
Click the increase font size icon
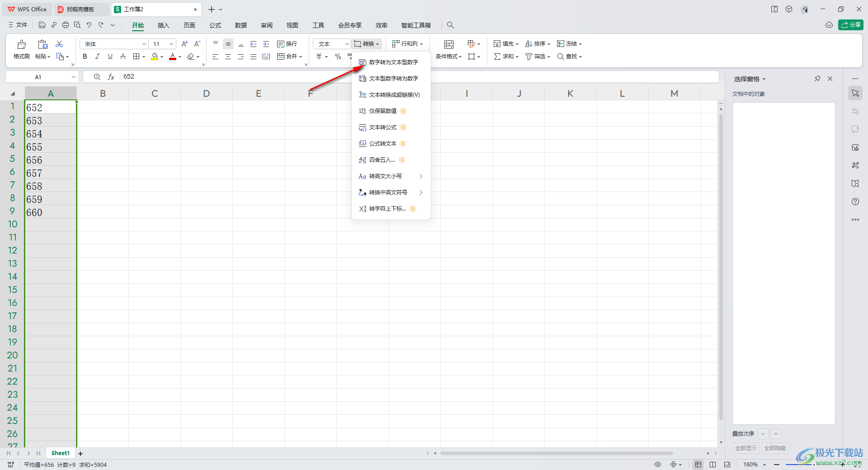(x=184, y=44)
